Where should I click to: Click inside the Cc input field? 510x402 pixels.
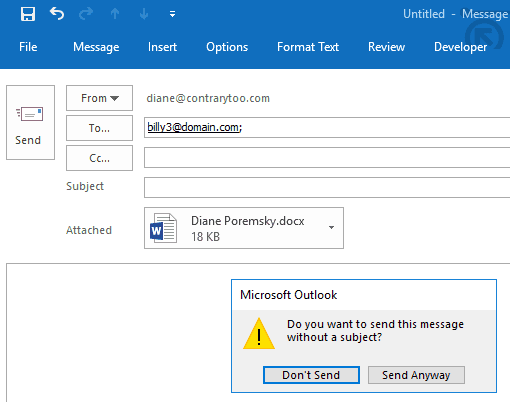tap(327, 157)
